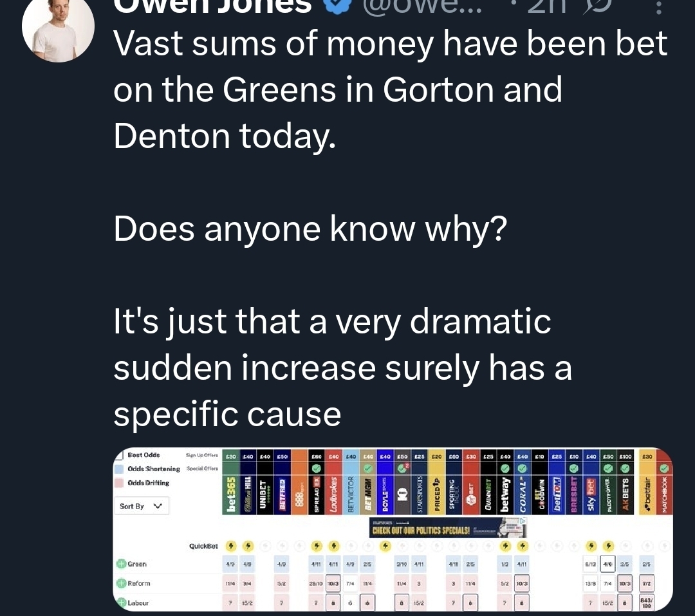Expand the Labour row plus icon

click(121, 602)
